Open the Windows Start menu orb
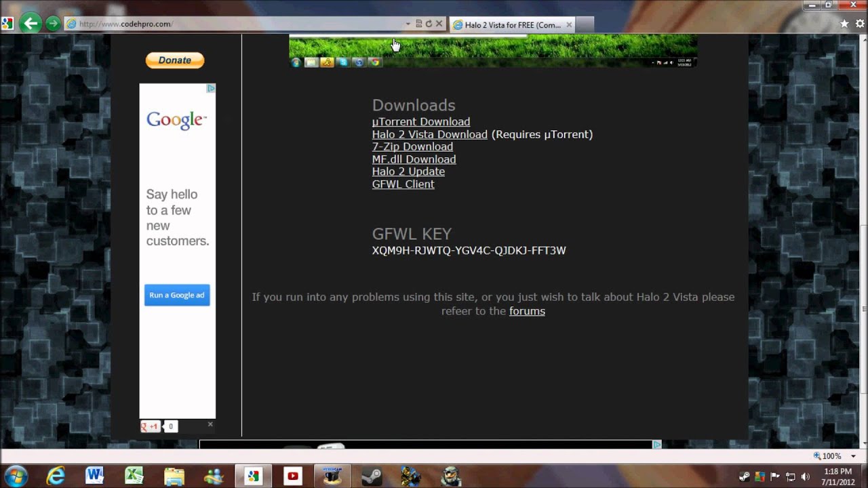This screenshot has height=488, width=868. 15,476
